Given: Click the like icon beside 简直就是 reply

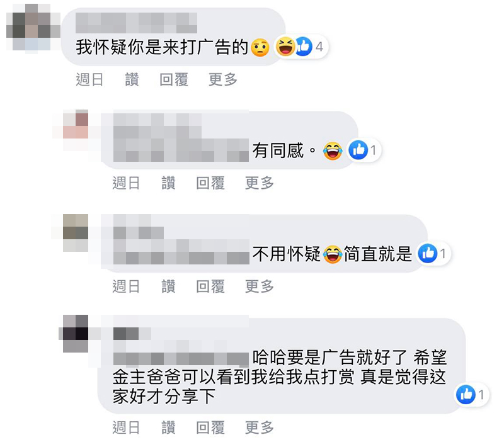Looking at the screenshot, I should coord(428,253).
